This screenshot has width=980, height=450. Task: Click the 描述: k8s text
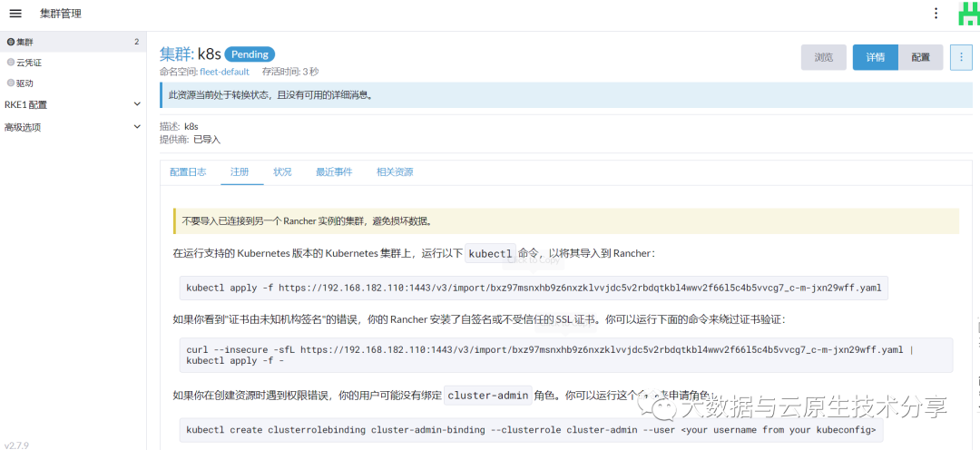tap(179, 126)
